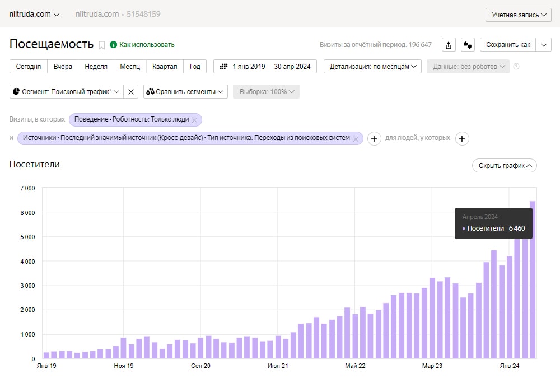Add a people condition with plus button
560x392 pixels.
pyautogui.click(x=462, y=138)
